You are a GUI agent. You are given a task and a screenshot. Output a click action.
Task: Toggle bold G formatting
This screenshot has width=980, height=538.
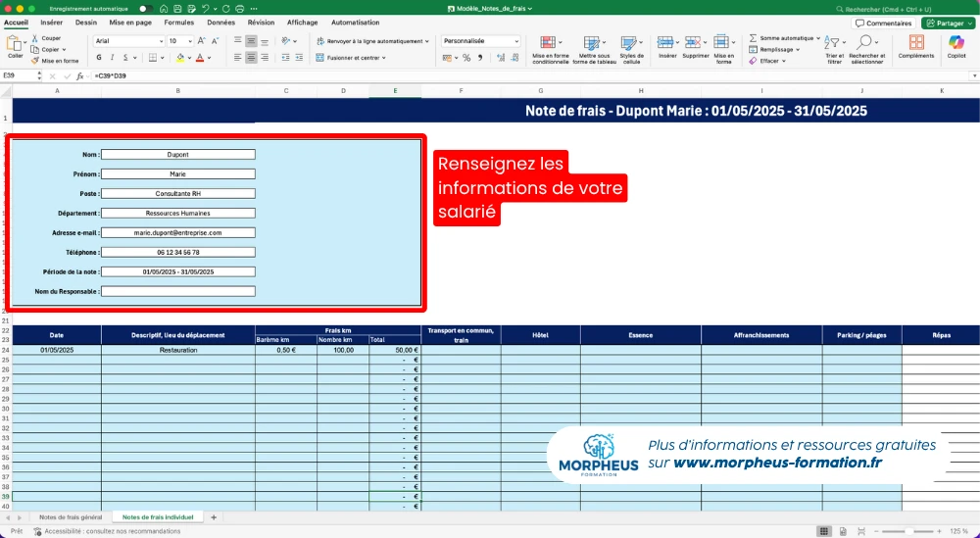99,58
